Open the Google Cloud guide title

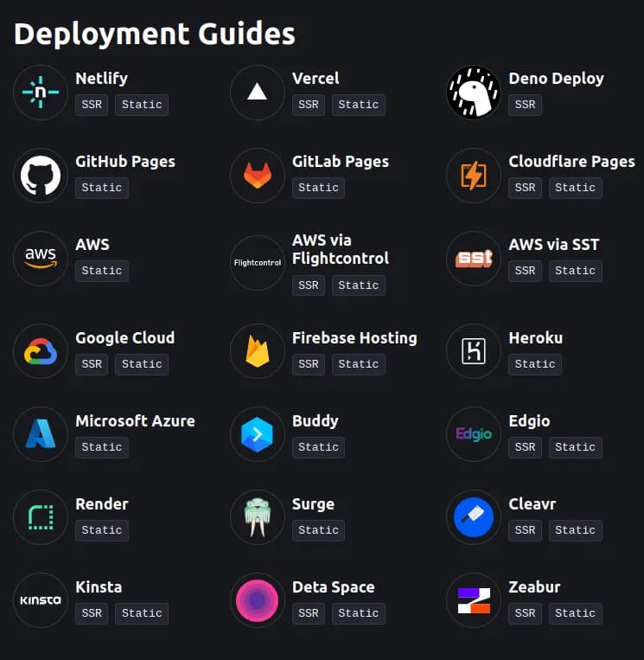click(125, 337)
